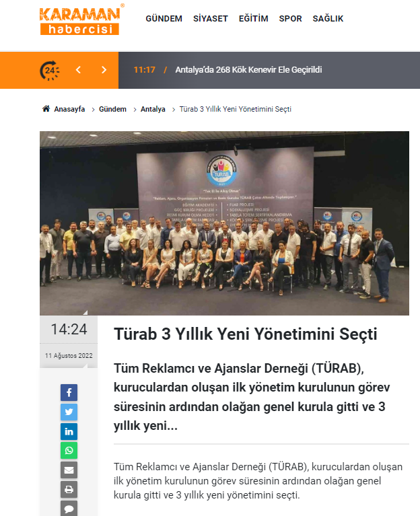This screenshot has height=516, width=420.
Task: Open the comments bubble icon
Action: click(69, 509)
